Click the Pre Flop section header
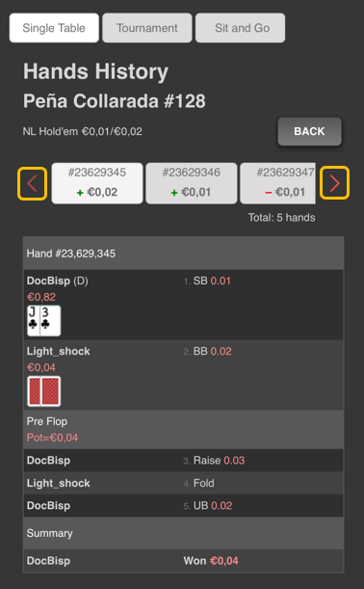The image size is (364, 589). [184, 429]
